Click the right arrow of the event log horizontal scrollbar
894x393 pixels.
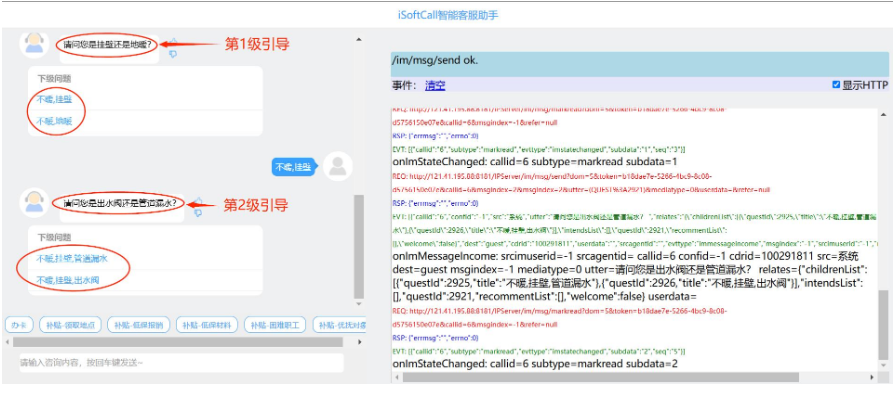coord(871,378)
